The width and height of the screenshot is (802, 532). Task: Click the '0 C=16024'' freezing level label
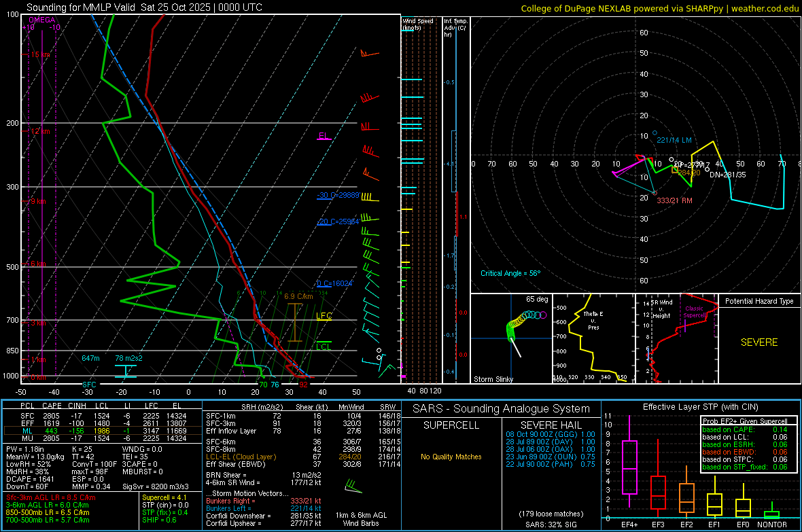coord(335,283)
